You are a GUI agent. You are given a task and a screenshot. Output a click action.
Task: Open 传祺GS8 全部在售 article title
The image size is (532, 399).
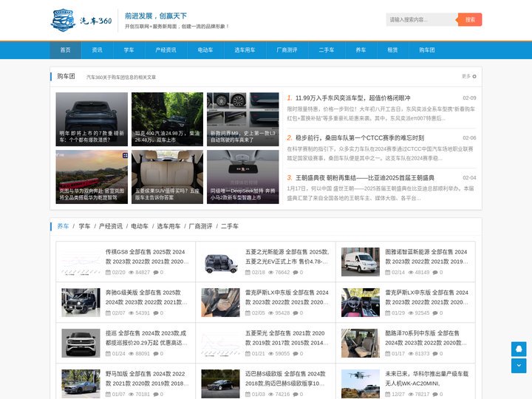[147, 257]
